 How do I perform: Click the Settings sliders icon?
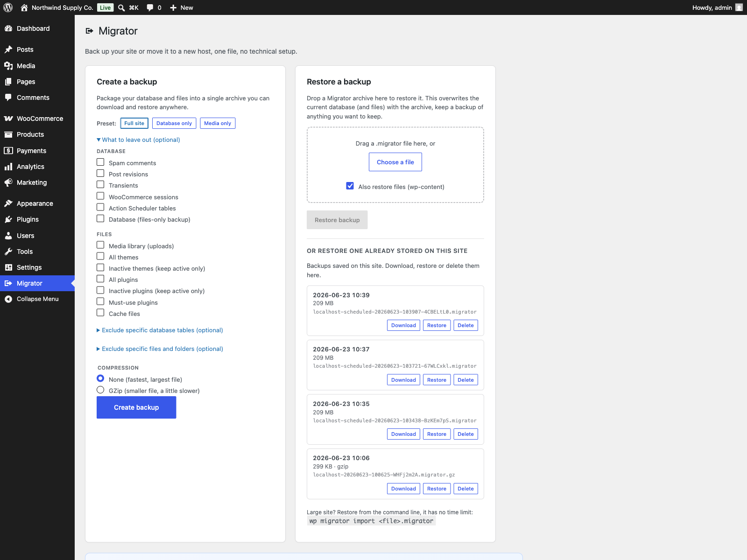(8, 267)
